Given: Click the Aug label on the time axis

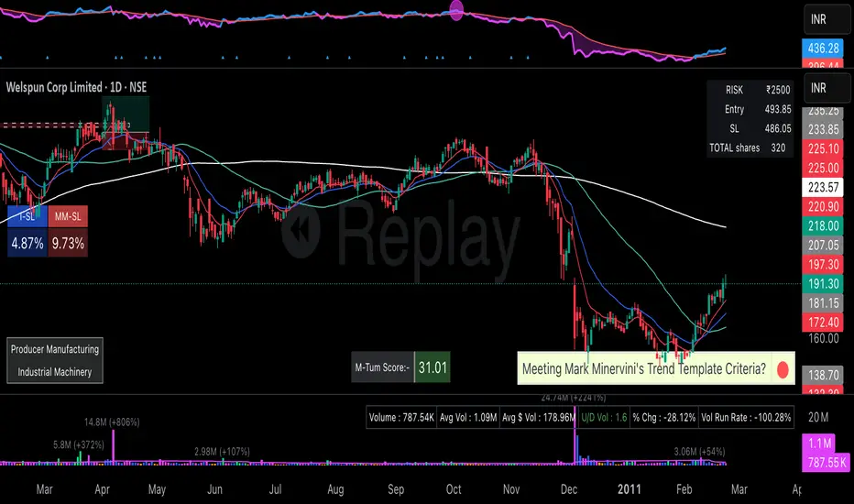Looking at the screenshot, I should click(x=335, y=489).
